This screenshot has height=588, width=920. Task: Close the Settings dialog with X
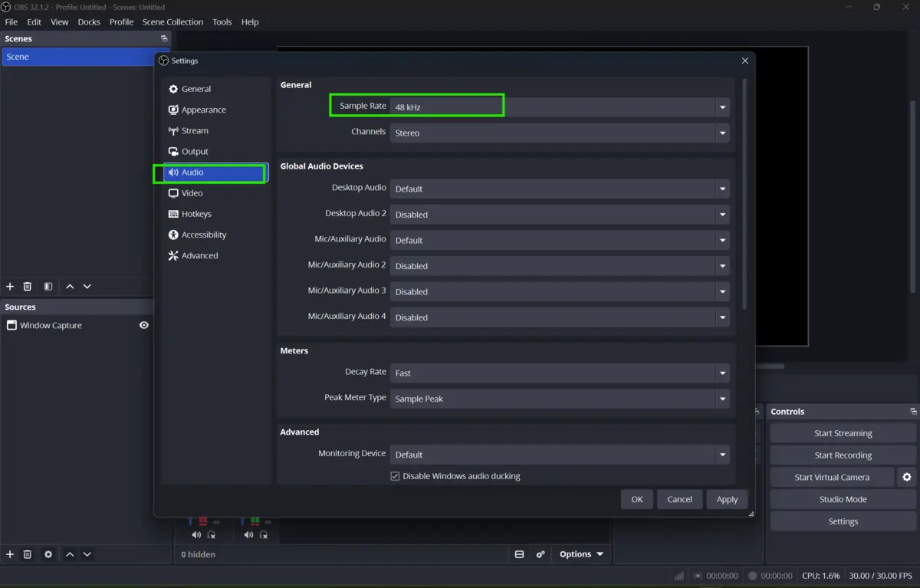(745, 61)
